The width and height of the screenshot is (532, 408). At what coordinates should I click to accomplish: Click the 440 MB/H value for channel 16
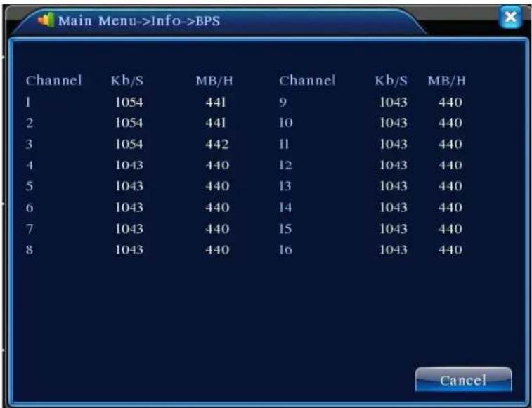[450, 250]
